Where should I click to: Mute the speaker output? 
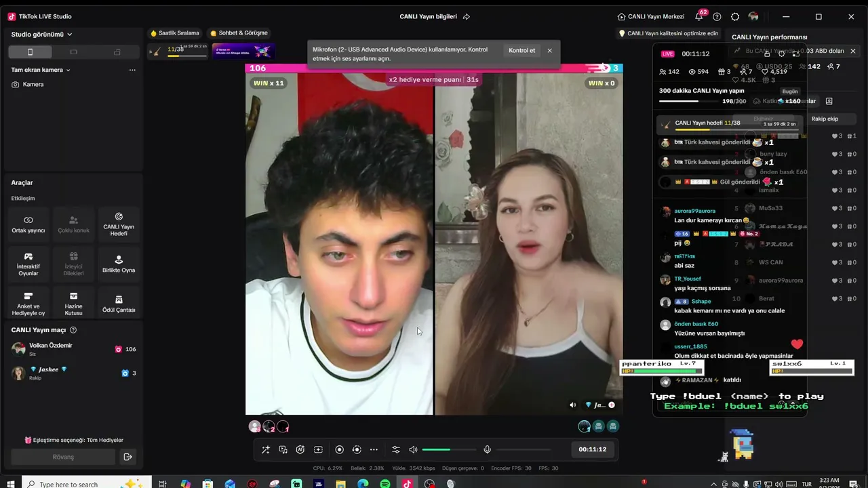[x=413, y=449]
